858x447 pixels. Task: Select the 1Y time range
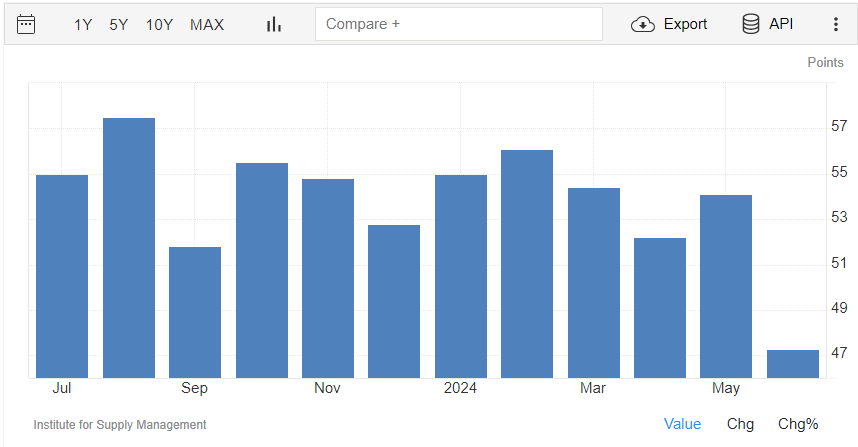[83, 25]
